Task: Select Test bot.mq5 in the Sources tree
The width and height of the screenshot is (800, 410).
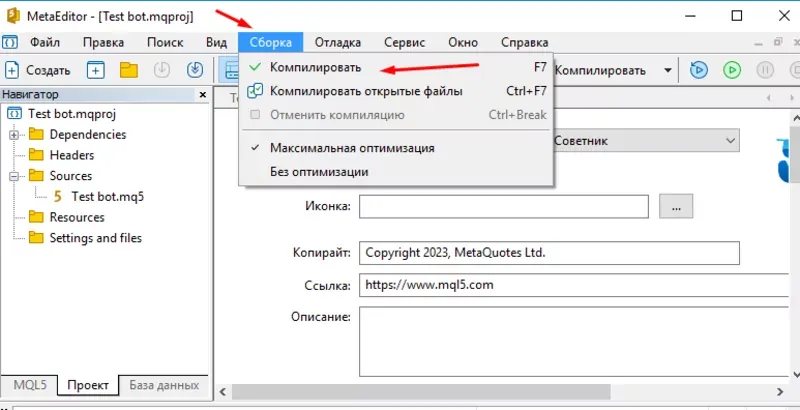Action: tap(108, 196)
